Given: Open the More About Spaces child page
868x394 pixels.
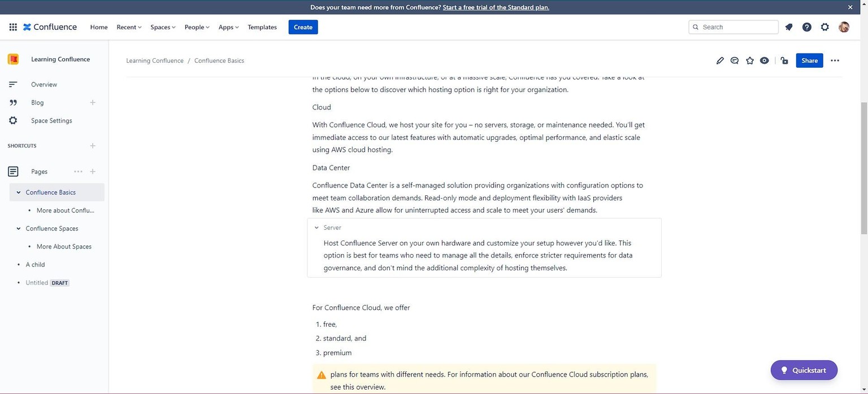Looking at the screenshot, I should tap(64, 247).
